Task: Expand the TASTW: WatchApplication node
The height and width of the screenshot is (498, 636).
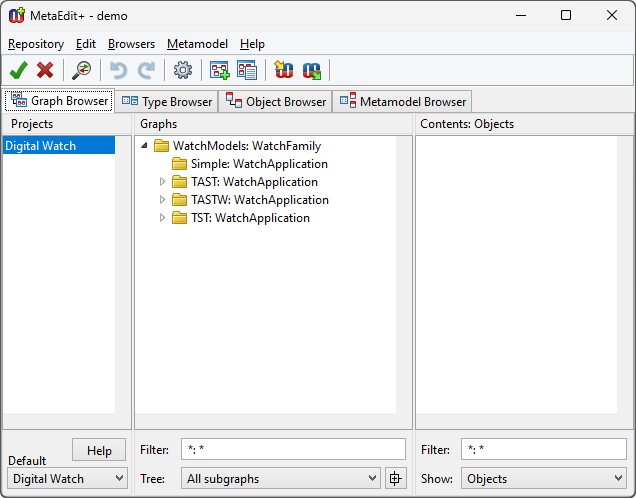Action: click(x=162, y=200)
